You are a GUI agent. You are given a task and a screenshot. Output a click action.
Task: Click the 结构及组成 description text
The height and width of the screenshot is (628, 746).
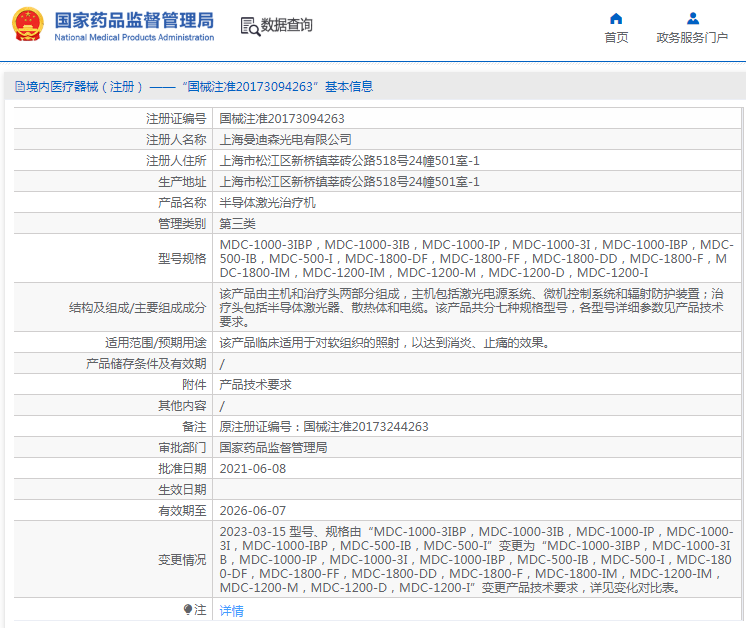click(472, 308)
